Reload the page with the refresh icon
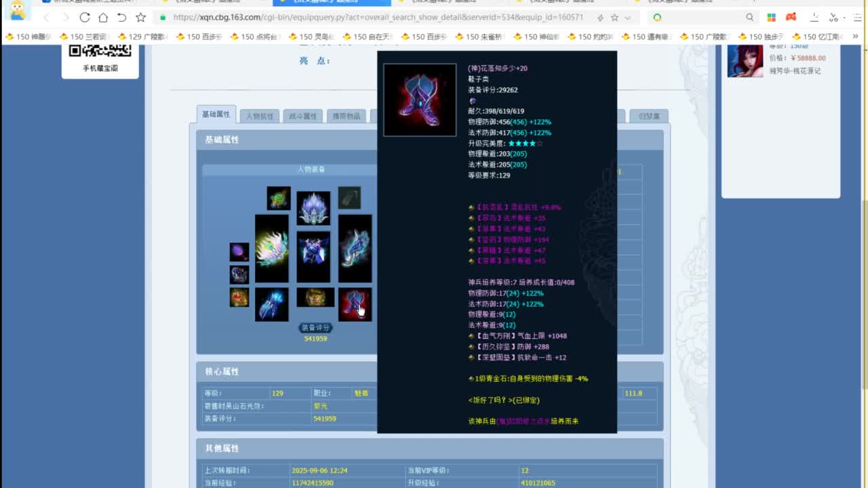 [85, 17]
